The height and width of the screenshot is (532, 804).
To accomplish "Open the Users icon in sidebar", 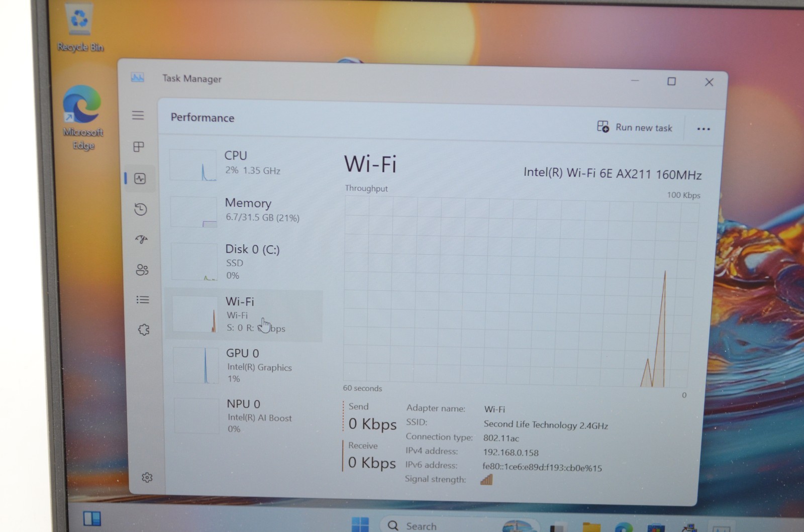I will pyautogui.click(x=142, y=270).
